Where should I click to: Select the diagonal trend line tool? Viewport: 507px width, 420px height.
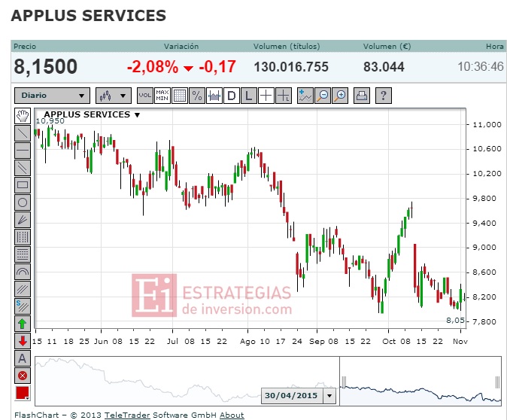(x=23, y=133)
